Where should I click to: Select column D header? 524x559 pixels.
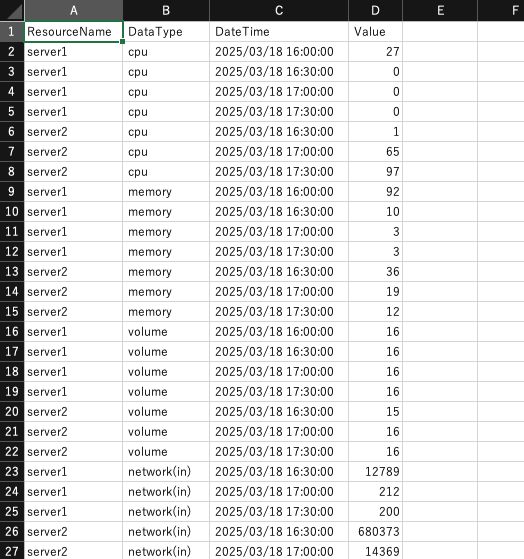pos(375,10)
